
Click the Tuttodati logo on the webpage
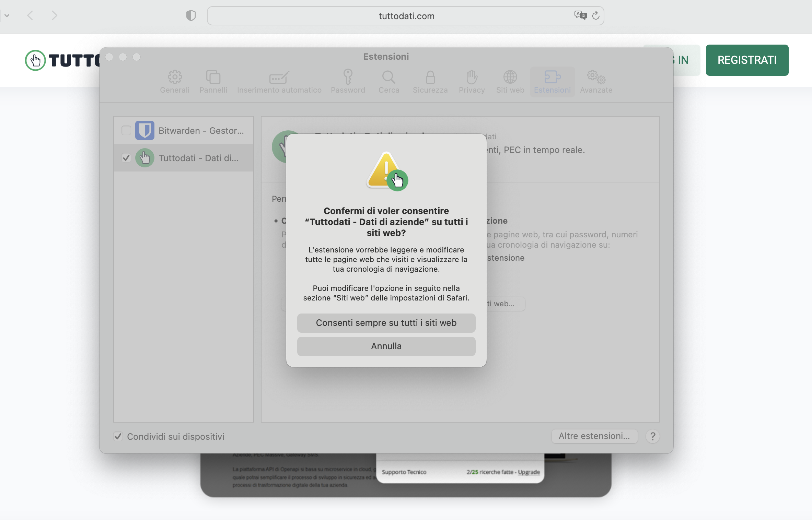pos(62,60)
